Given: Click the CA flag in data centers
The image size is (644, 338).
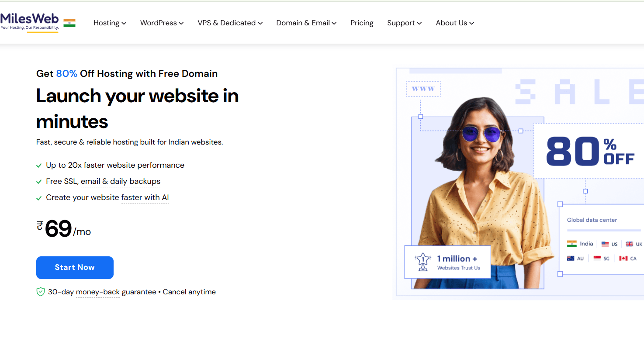Looking at the screenshot, I should (623, 259).
